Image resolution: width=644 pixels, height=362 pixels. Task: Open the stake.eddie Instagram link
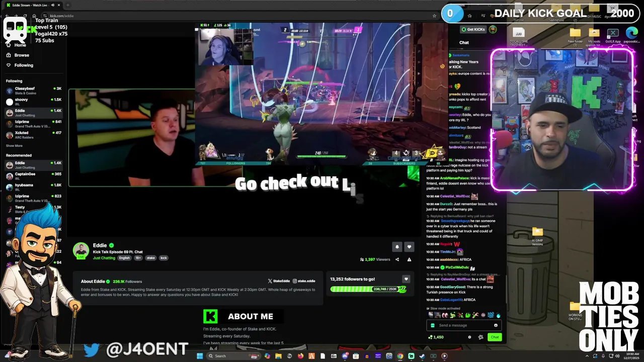304,281
